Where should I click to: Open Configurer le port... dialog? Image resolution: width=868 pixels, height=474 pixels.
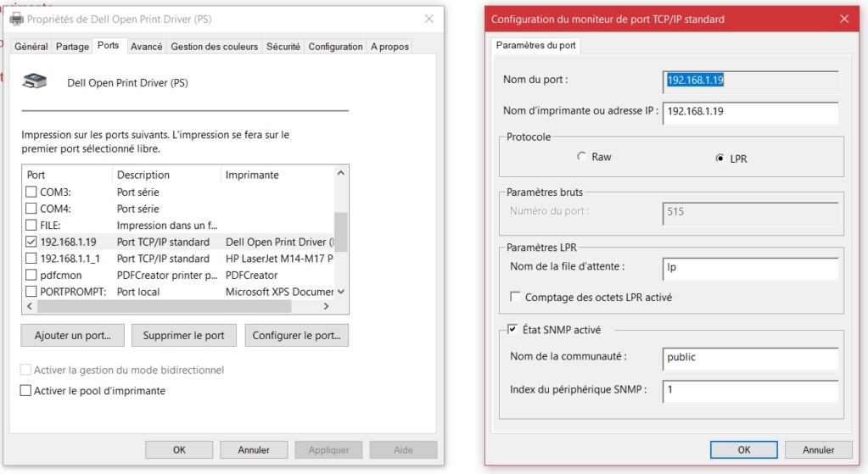point(297,335)
